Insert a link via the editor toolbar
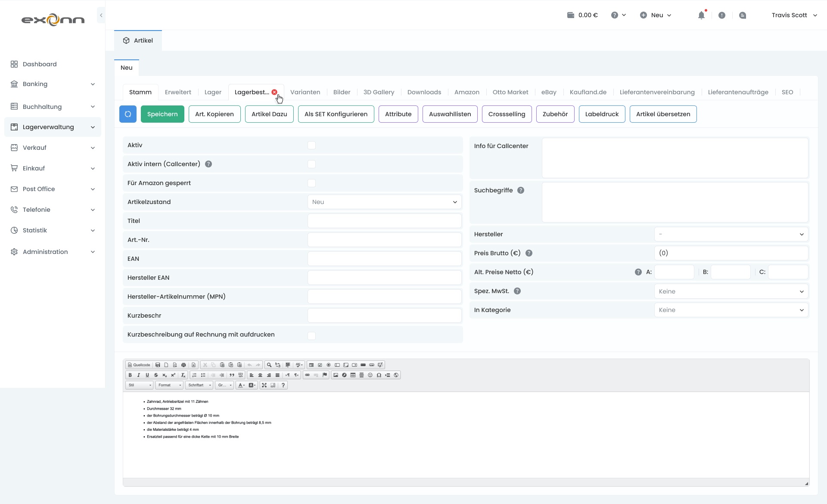 pyautogui.click(x=307, y=375)
